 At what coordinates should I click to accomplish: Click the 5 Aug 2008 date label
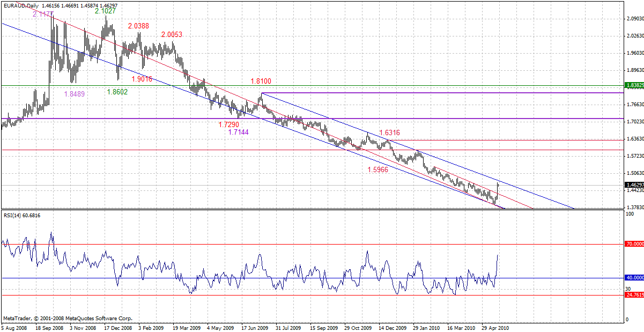[13, 328]
